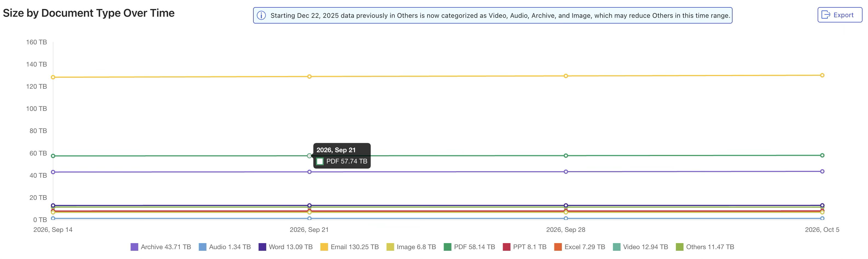Click the highlighted PDF point at Sep 21
Screen dimensions: 868x259
(x=309, y=156)
